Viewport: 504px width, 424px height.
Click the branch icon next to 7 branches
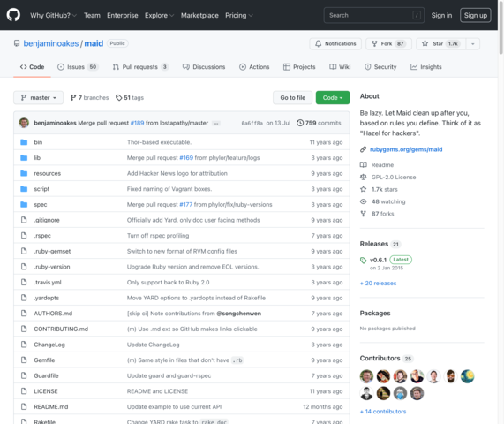tap(73, 97)
